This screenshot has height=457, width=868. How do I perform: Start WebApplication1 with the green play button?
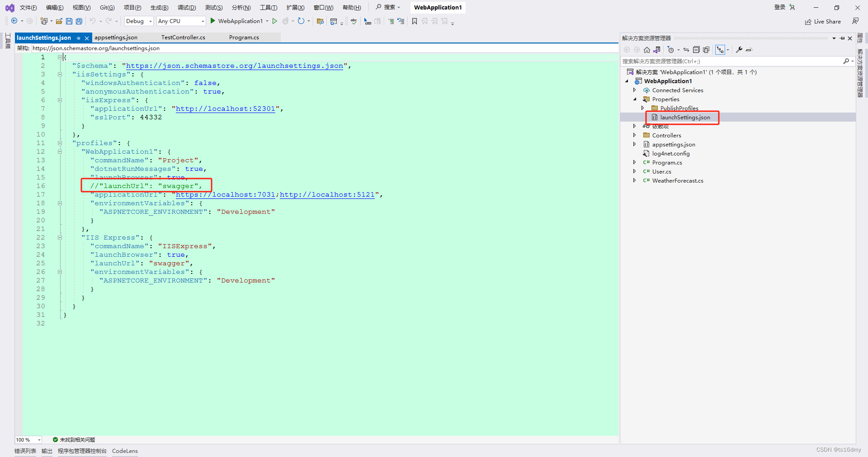coord(213,21)
